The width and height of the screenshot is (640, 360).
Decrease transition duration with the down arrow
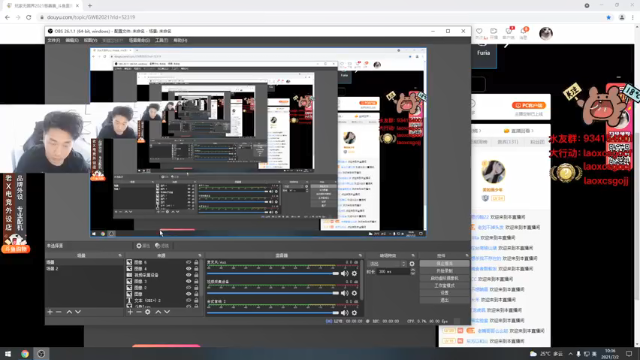coord(413,273)
